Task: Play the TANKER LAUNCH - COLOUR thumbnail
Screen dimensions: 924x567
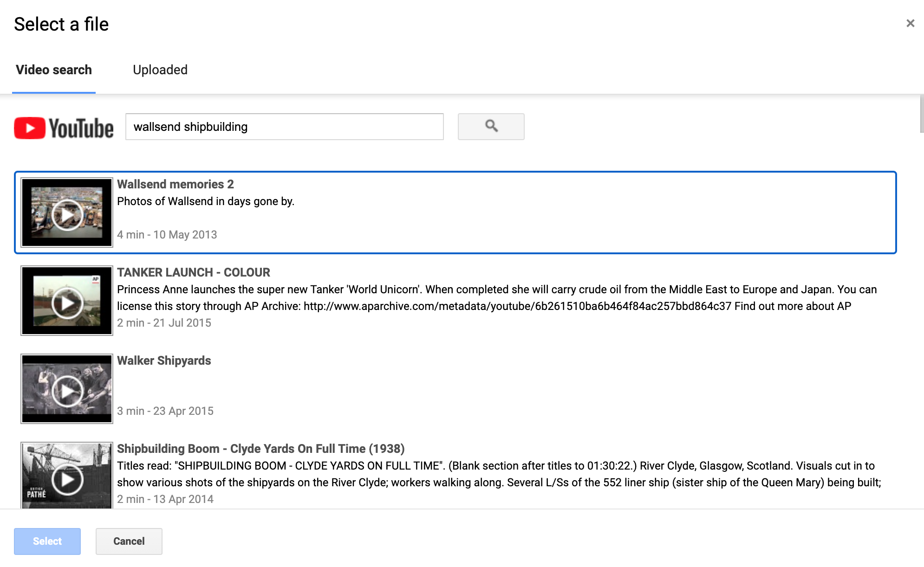Action: (x=67, y=301)
